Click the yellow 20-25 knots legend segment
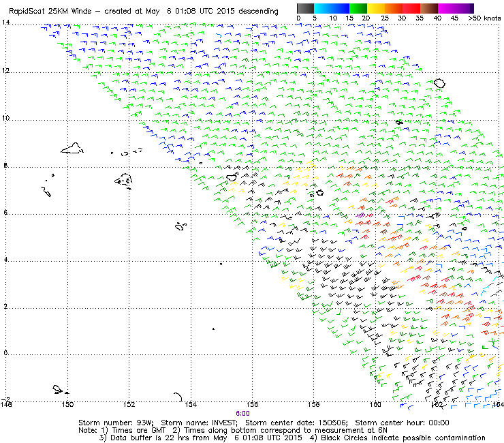 coord(376,8)
